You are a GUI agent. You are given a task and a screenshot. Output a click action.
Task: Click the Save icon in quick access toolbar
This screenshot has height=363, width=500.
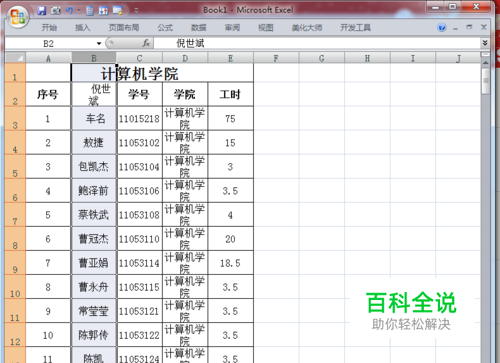tap(42, 11)
